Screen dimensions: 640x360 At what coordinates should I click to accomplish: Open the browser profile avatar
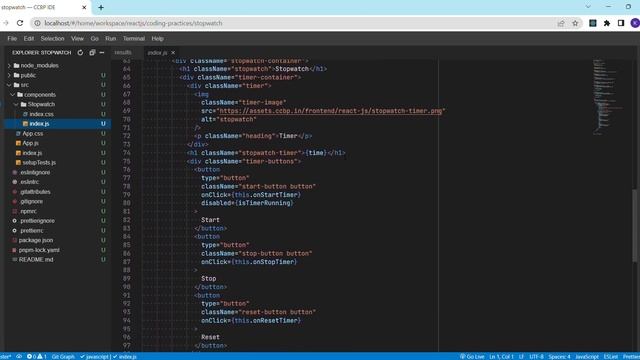(x=635, y=23)
